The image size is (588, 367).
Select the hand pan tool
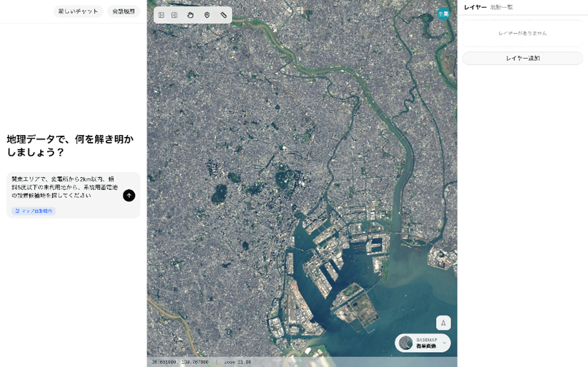tap(191, 15)
